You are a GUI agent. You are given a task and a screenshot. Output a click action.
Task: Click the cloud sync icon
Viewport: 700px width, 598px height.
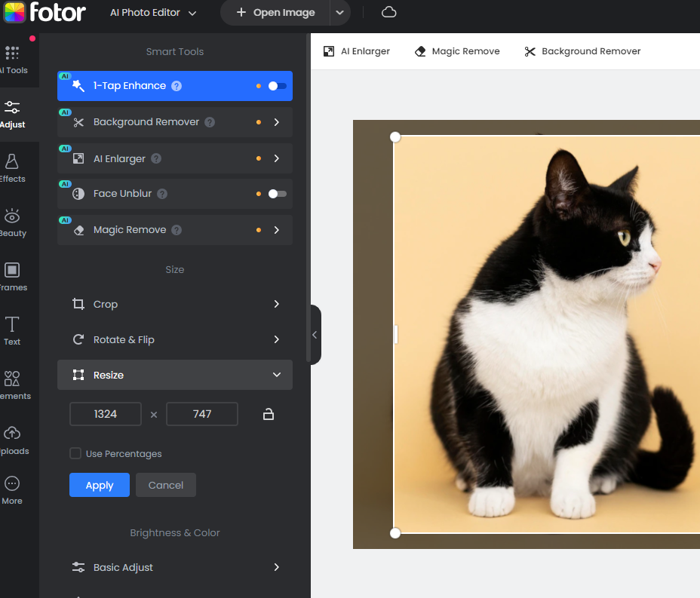(388, 12)
